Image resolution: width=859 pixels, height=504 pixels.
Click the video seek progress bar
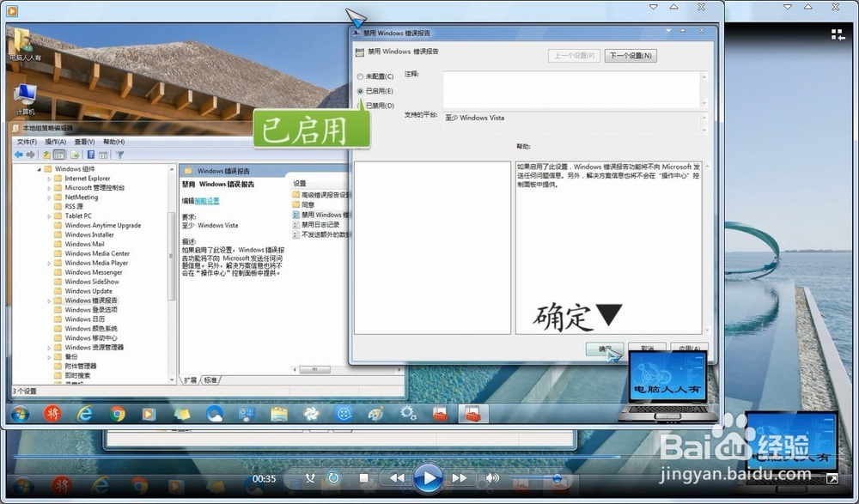316,456
